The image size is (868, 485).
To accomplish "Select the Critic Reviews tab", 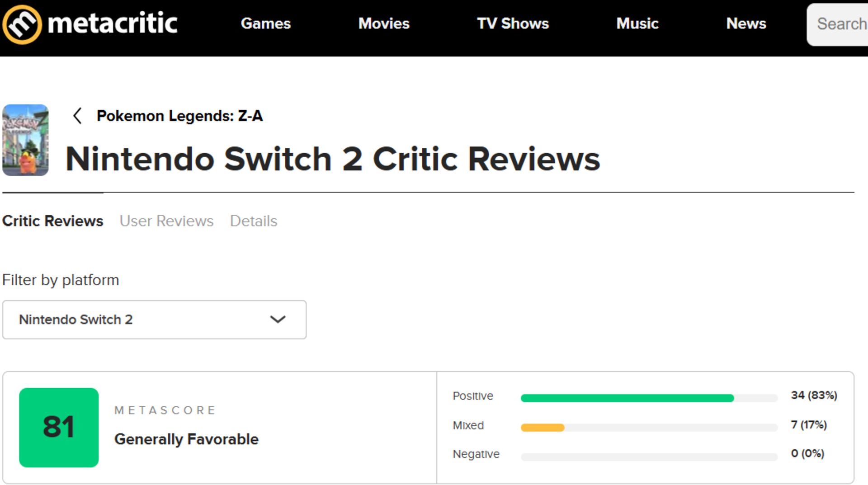I will click(52, 221).
